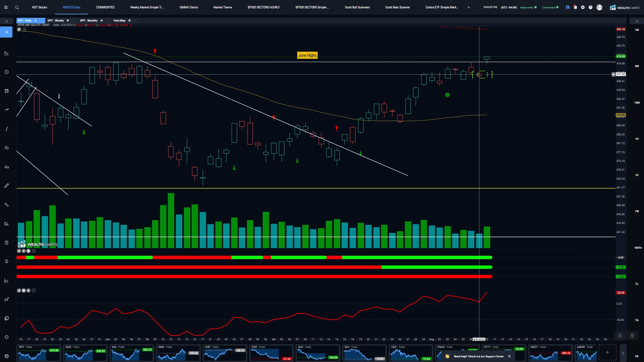The width and height of the screenshot is (644, 362).
Task: Open the Scott Bull Scanners tab
Action: (x=357, y=7)
